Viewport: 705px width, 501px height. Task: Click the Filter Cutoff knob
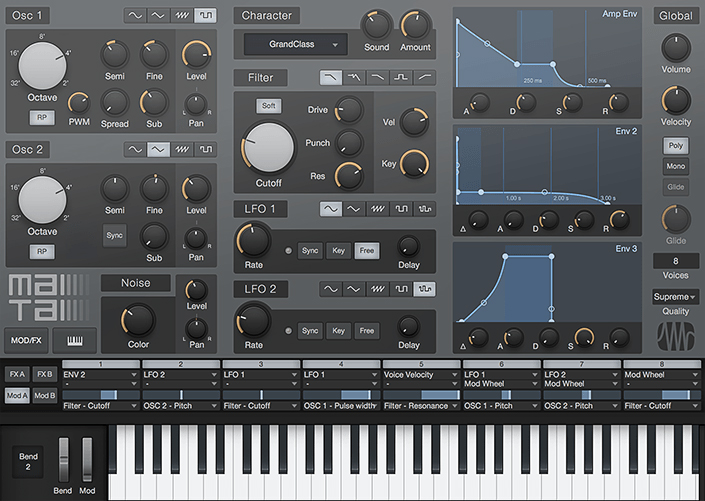point(268,148)
